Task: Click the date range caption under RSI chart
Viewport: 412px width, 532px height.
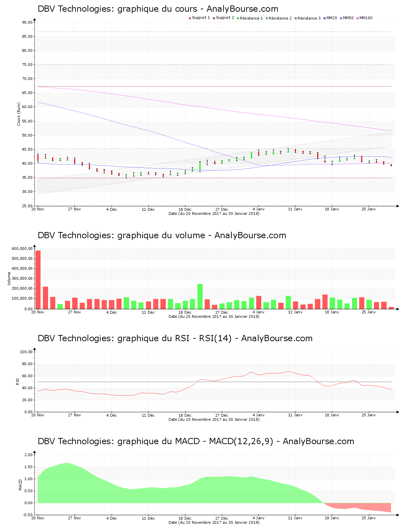Action: (214, 419)
